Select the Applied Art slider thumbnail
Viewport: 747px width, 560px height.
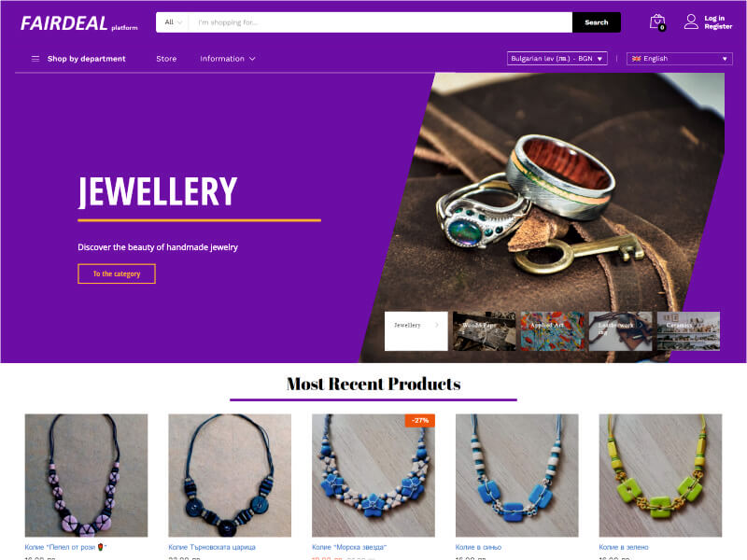pyautogui.click(x=552, y=331)
